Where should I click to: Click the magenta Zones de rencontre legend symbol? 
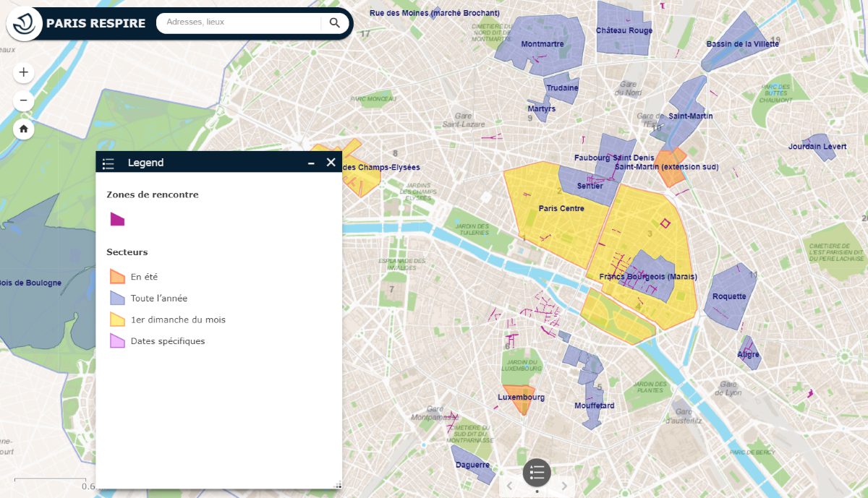[x=116, y=219]
